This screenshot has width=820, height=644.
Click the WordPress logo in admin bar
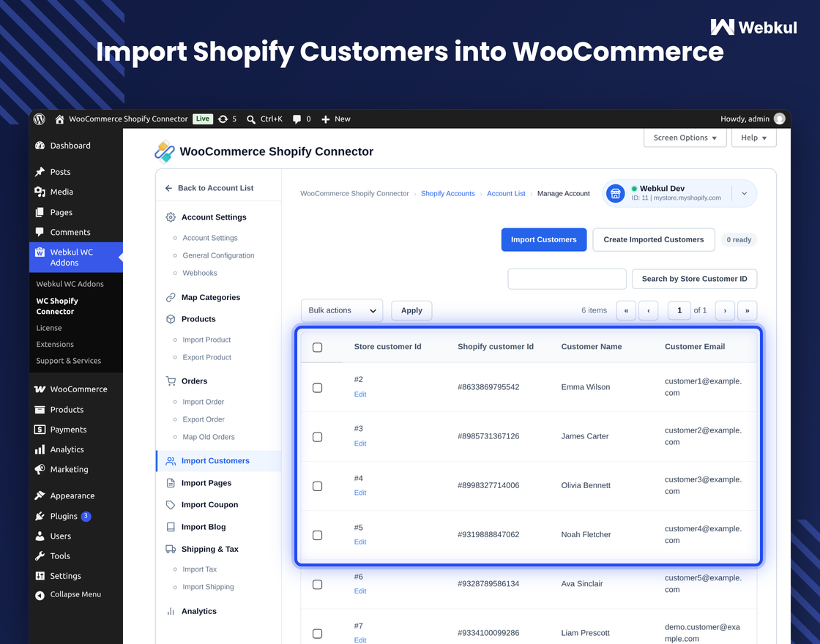pyautogui.click(x=40, y=119)
